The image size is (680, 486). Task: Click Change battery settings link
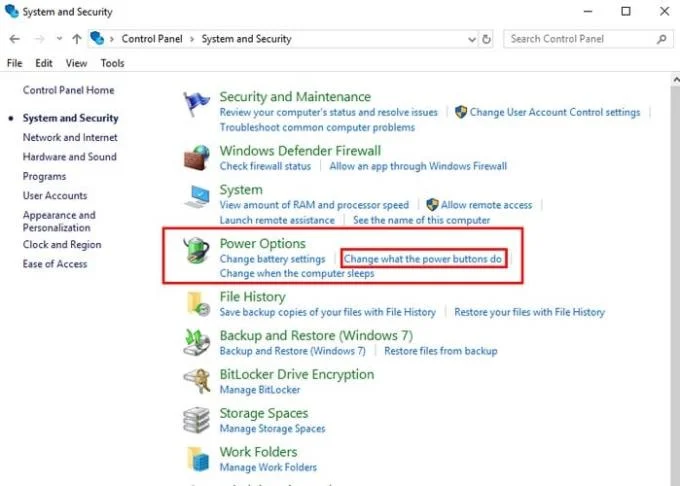coord(272,259)
